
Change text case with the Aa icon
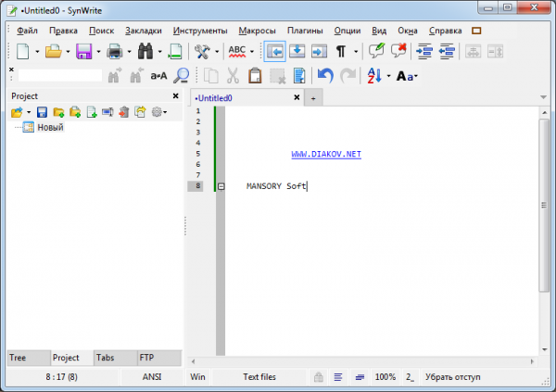[405, 76]
